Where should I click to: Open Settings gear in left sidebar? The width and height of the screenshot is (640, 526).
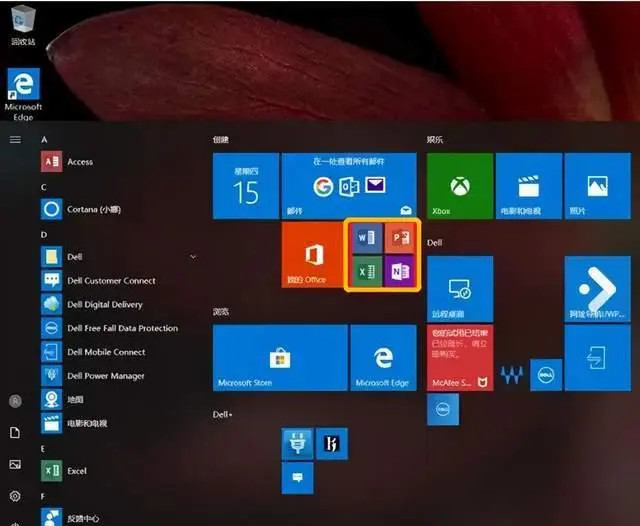pos(15,496)
